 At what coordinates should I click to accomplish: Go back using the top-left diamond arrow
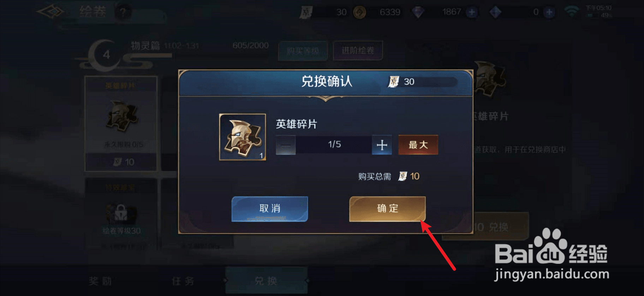pos(51,12)
